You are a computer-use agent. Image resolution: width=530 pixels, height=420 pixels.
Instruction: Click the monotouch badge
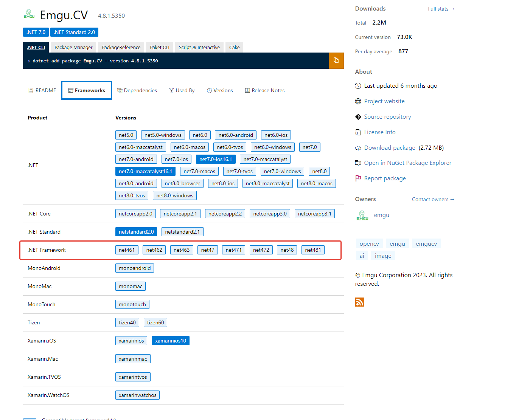[132, 304]
